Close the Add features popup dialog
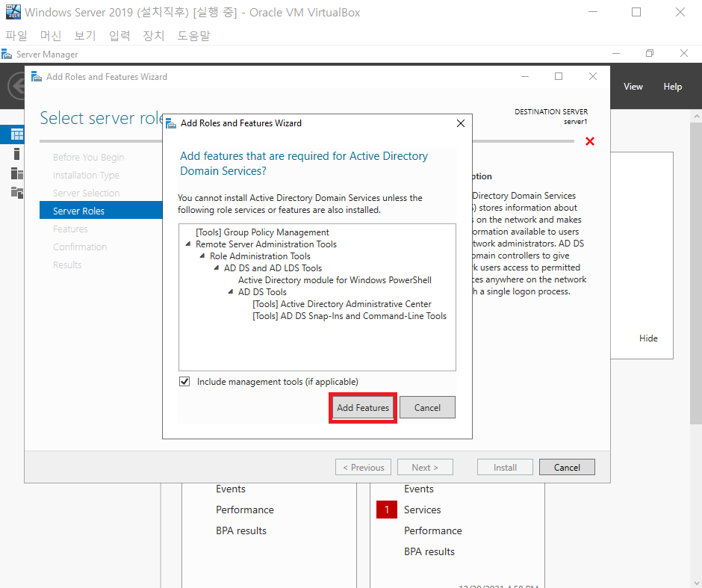Viewport: 702px width, 588px height. [461, 123]
